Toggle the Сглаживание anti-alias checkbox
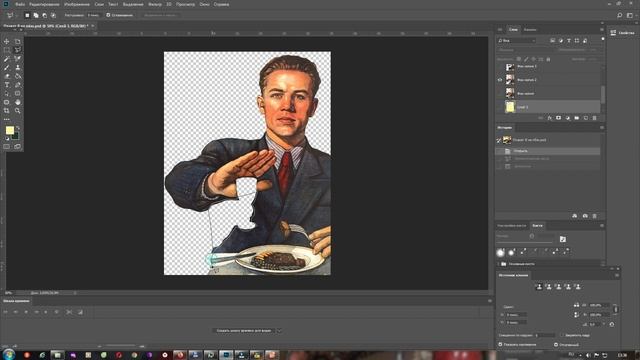640x360 pixels. pyautogui.click(x=108, y=15)
